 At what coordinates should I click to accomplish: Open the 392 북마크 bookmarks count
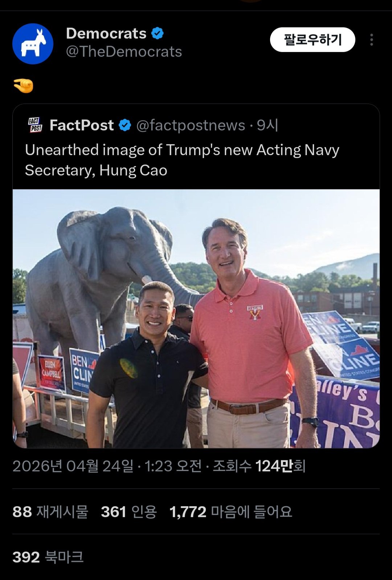pos(48,557)
